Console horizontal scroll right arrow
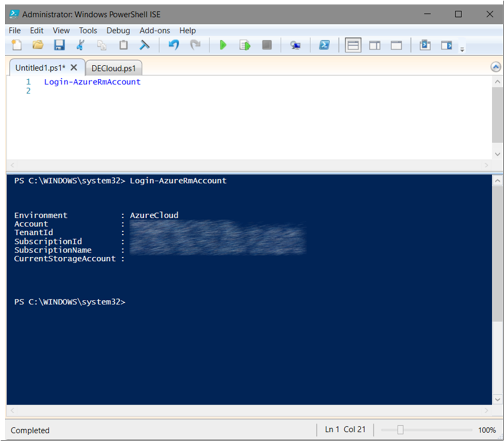Screen dimensions: 504x441 [x=486, y=411]
